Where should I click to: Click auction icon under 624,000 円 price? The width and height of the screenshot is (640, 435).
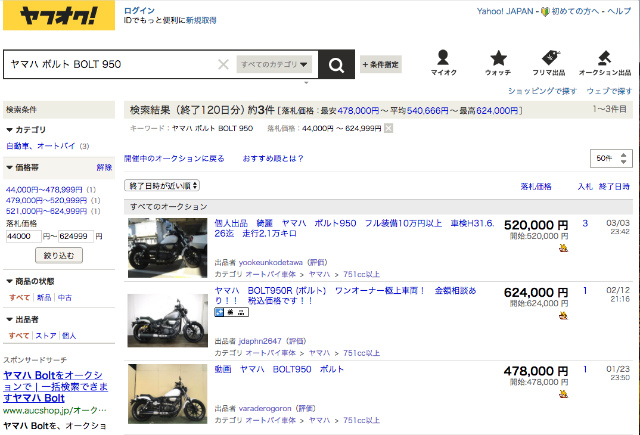coord(563,315)
